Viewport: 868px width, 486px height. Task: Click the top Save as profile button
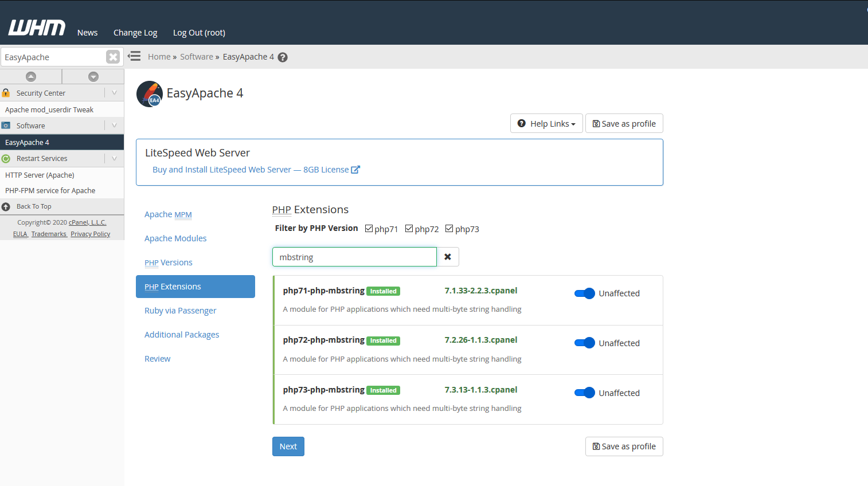click(624, 123)
